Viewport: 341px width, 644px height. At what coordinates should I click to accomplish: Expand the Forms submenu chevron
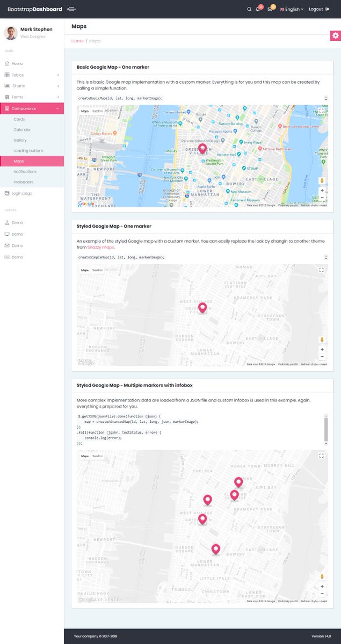point(58,97)
